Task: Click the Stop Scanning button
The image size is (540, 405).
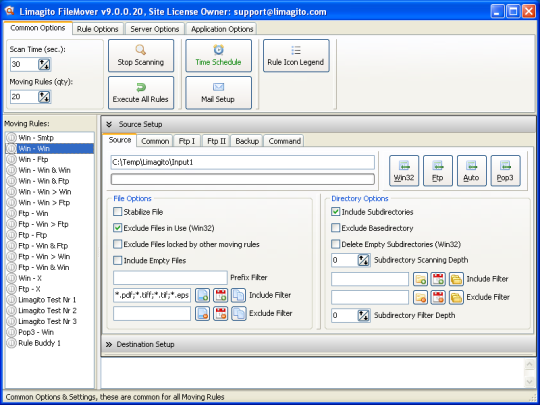Action: 141,56
